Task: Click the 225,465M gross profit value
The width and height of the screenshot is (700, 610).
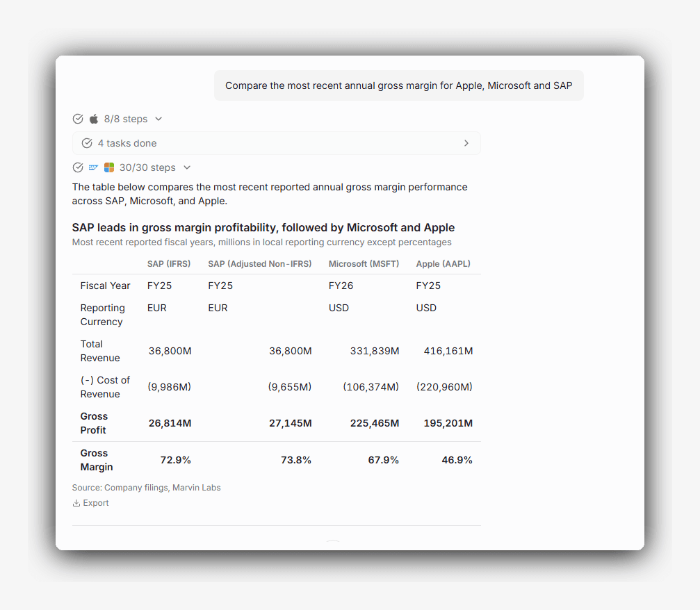Action: pos(375,423)
